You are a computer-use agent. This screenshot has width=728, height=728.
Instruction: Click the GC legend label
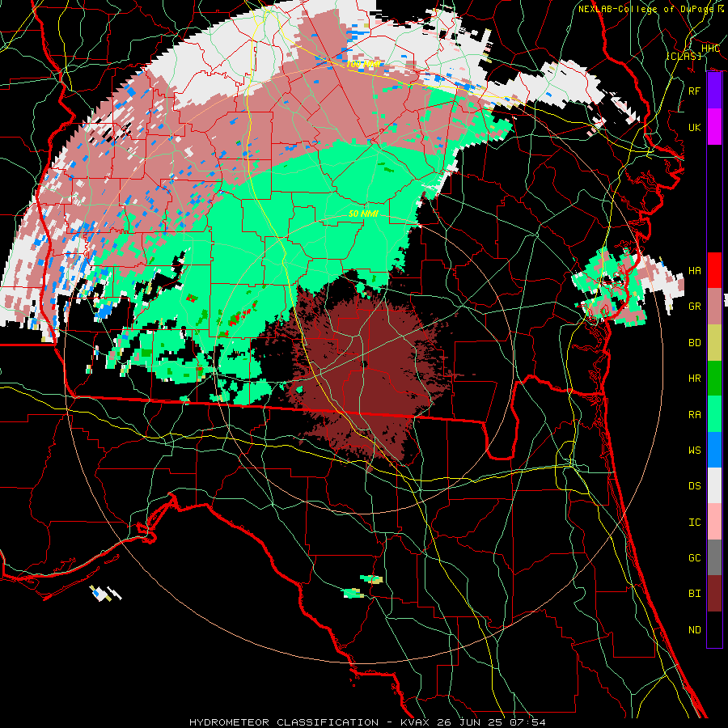click(x=695, y=558)
